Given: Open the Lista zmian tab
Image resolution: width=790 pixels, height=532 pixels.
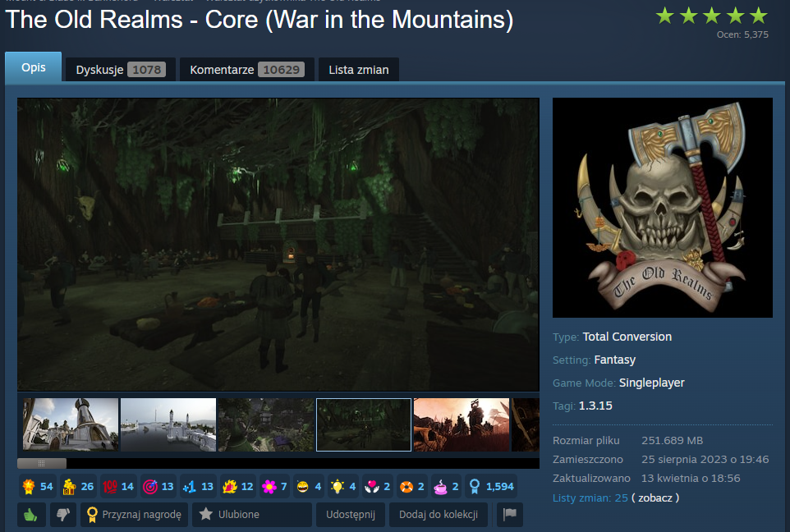Looking at the screenshot, I should (359, 70).
